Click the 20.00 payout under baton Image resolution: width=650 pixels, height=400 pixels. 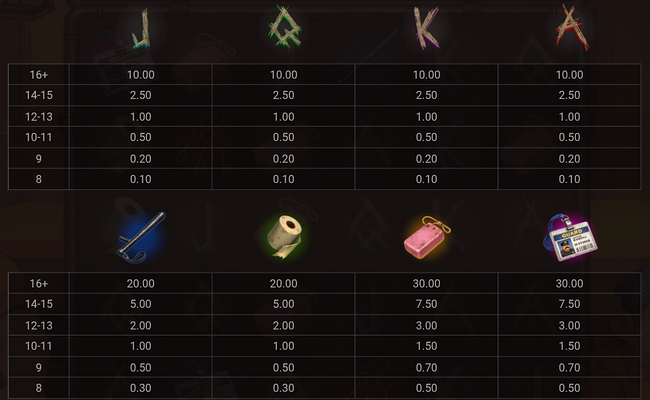coord(141,284)
